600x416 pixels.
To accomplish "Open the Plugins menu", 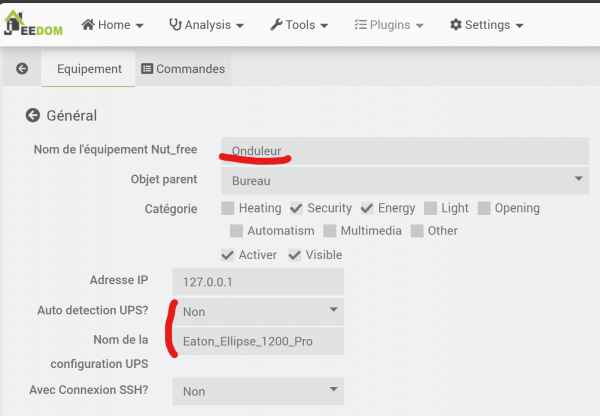I will click(x=390, y=24).
